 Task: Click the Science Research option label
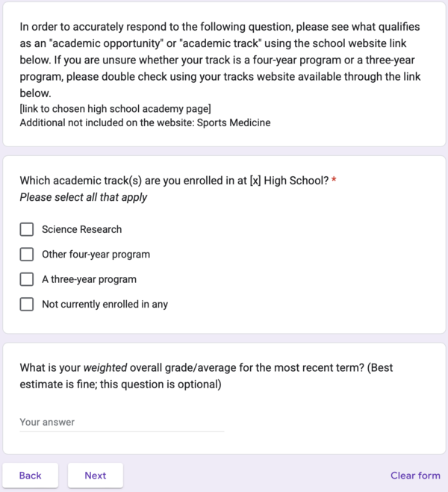pos(81,229)
